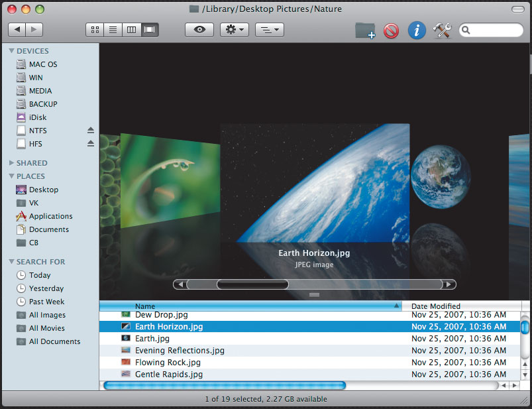The height and width of the screenshot is (409, 532).
Task: Eject the NTFS volume
Action: coord(91,131)
